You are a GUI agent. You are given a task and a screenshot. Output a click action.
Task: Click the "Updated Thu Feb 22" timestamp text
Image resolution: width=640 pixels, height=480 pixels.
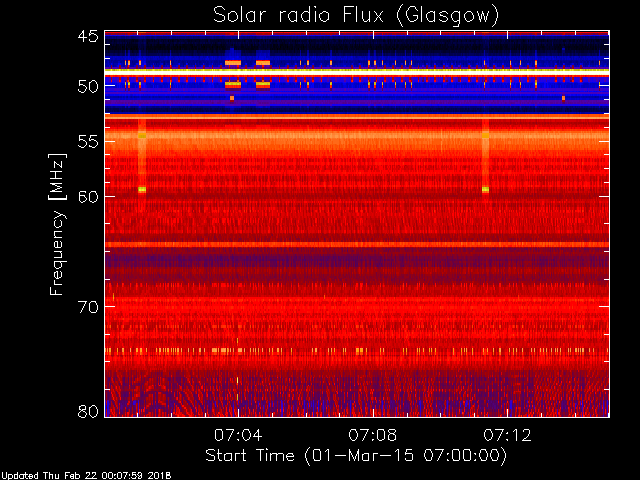click(x=86, y=476)
